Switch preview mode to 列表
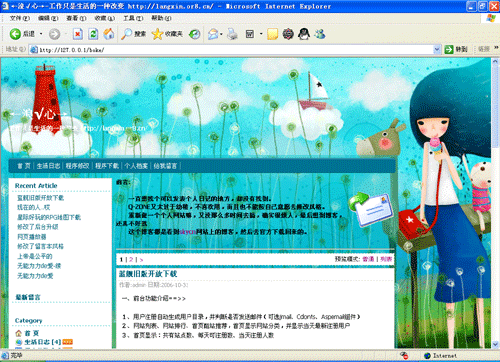Screen dimensions: 500x362 point(386,259)
